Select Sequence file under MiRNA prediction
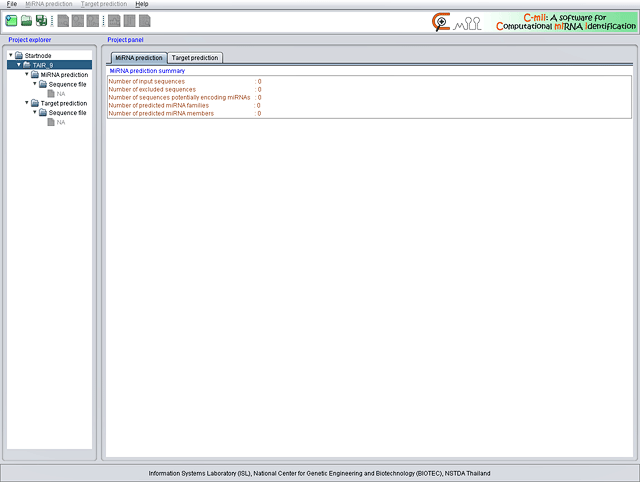640x482 pixels. [67, 84]
